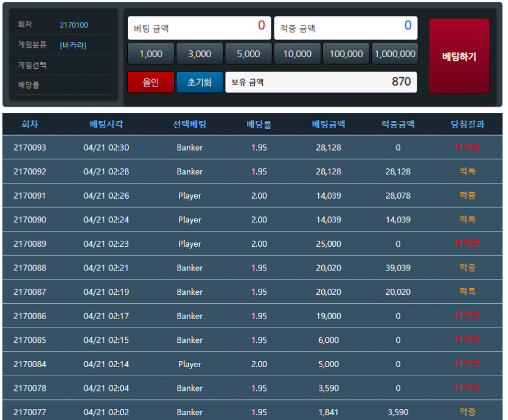This screenshot has width=508, height=420.
Task: Click the blue 초기화 reset button
Action: pos(200,82)
